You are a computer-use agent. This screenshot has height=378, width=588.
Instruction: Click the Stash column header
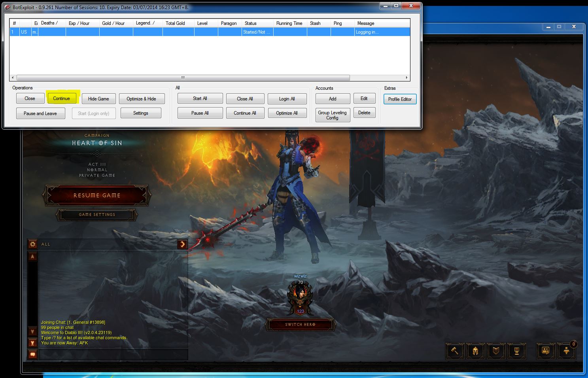pos(319,23)
